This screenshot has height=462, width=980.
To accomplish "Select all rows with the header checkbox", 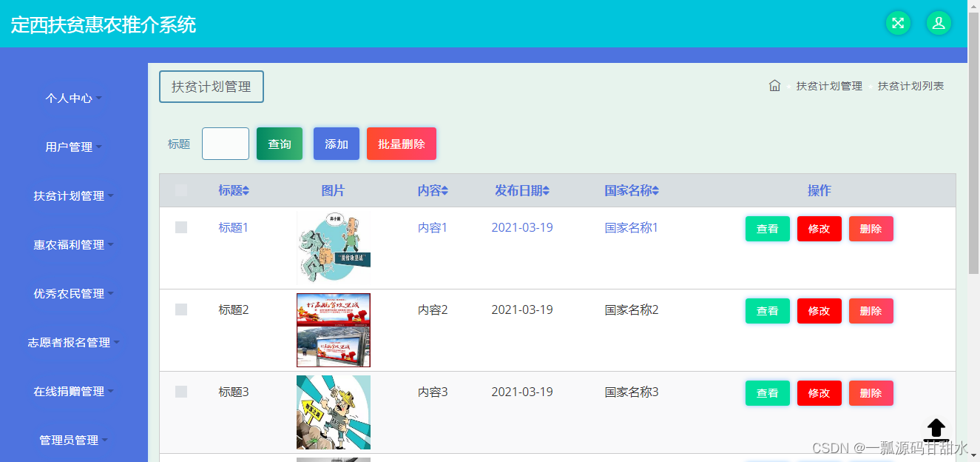I will pos(181,191).
